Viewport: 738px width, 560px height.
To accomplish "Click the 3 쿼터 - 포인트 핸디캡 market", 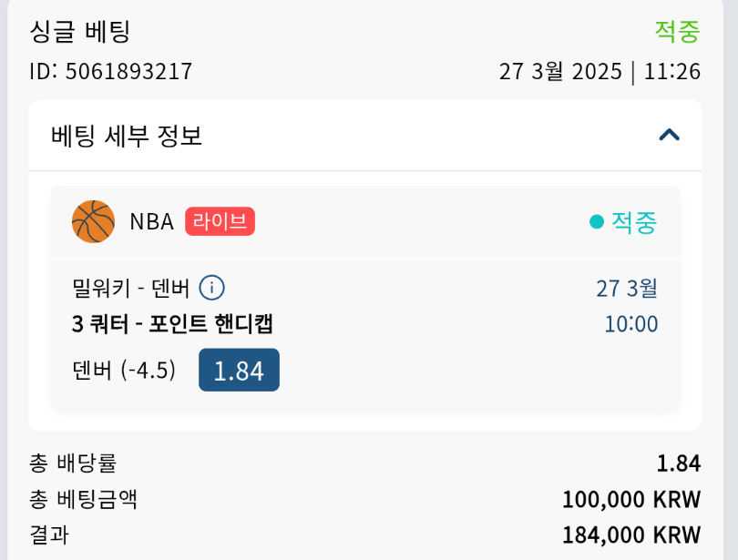I will point(172,324).
